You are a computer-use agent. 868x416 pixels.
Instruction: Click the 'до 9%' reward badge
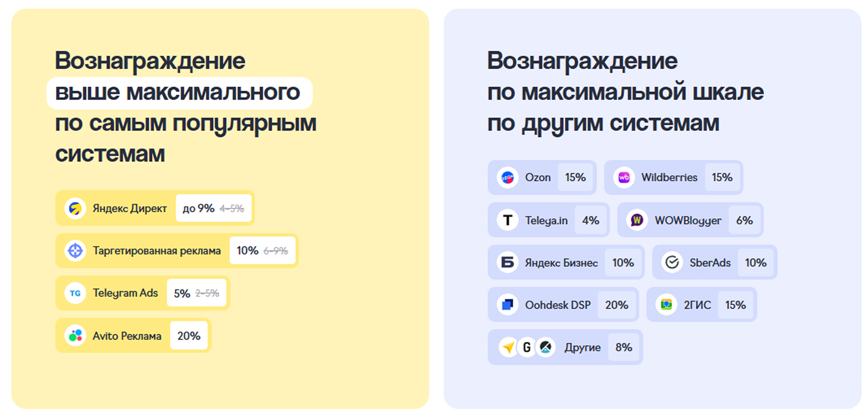tap(214, 208)
